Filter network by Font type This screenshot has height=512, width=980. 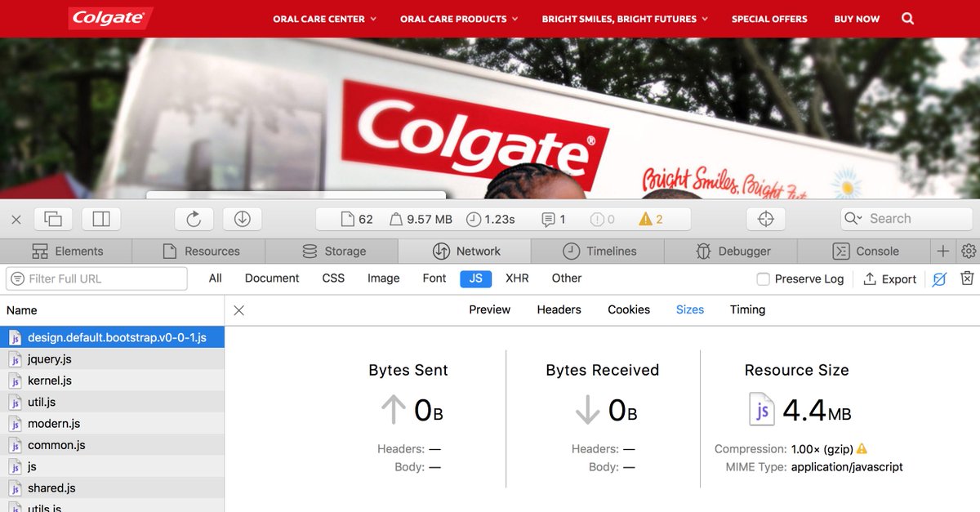(434, 278)
